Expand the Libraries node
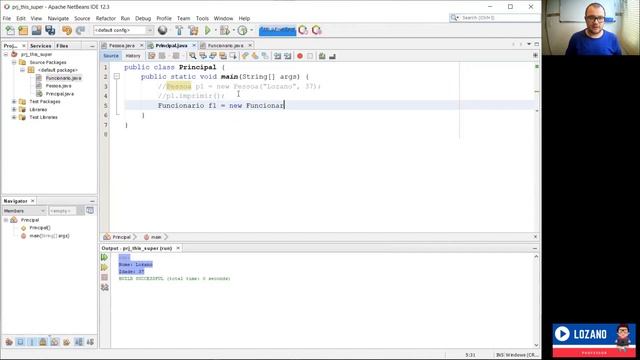The image size is (640, 360). pyautogui.click(x=14, y=109)
